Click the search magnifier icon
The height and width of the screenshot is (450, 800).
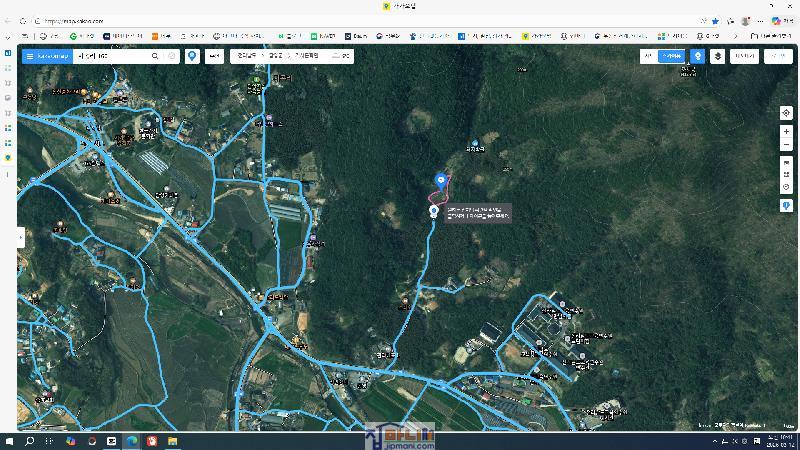[155, 57]
